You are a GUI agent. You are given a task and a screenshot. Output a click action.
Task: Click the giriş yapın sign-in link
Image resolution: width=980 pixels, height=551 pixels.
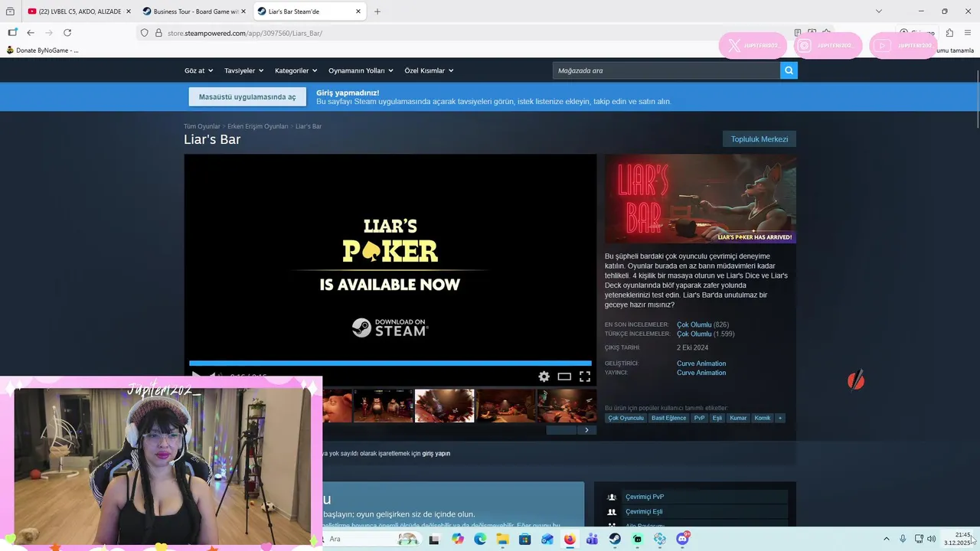click(x=436, y=453)
